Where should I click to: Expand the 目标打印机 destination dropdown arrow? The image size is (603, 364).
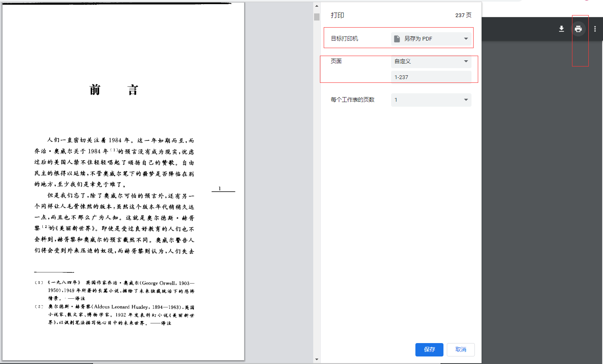coord(466,38)
